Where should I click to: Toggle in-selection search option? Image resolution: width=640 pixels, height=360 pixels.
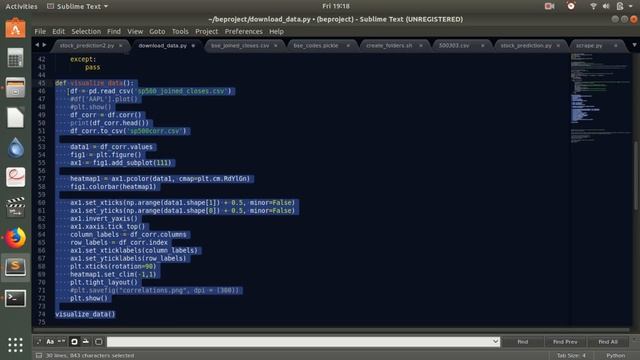pyautogui.click(x=86, y=342)
